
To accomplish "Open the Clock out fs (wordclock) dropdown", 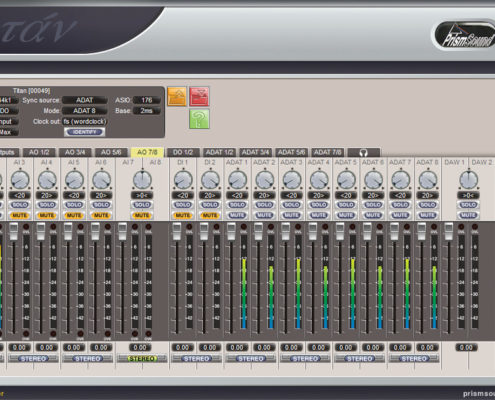I will tap(85, 121).
